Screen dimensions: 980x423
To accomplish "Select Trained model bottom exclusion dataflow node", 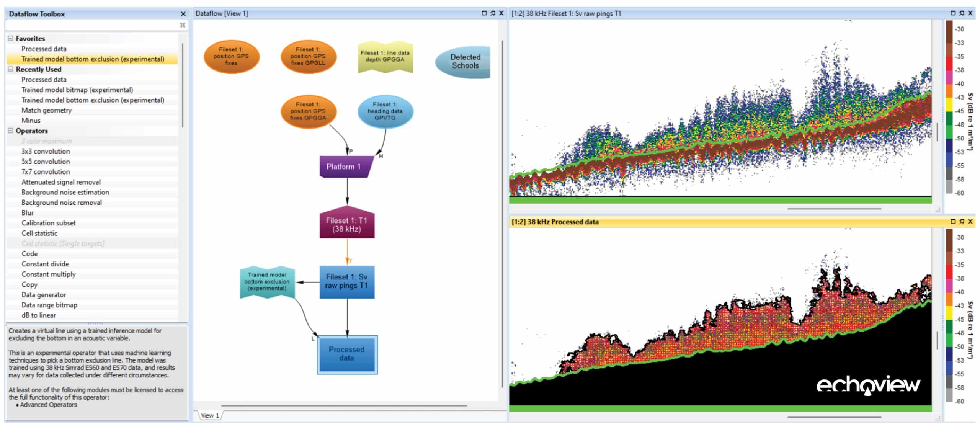I will point(267,282).
